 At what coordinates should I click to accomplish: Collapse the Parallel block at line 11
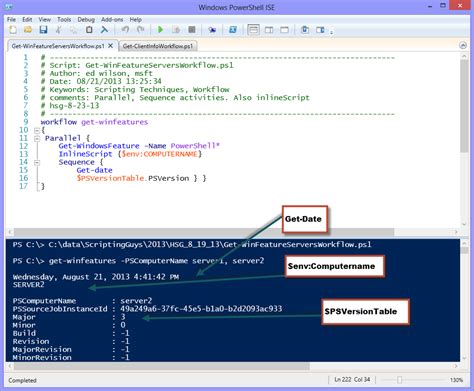point(37,138)
